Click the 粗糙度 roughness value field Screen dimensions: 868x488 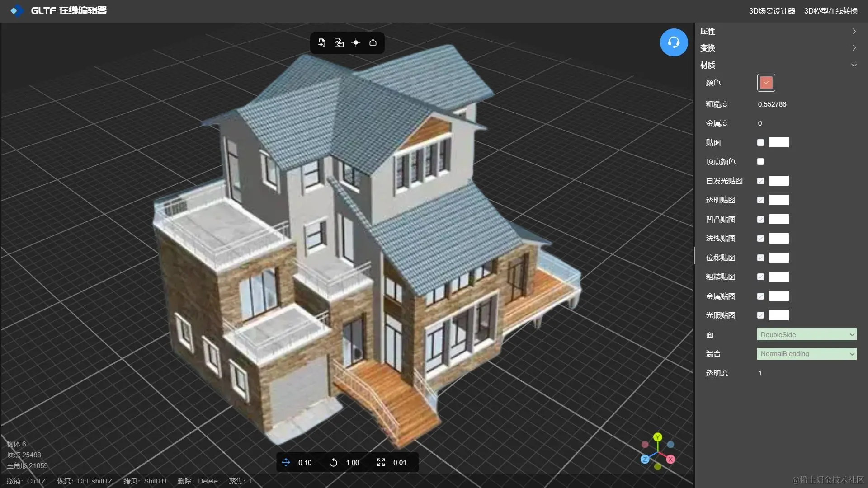click(772, 104)
